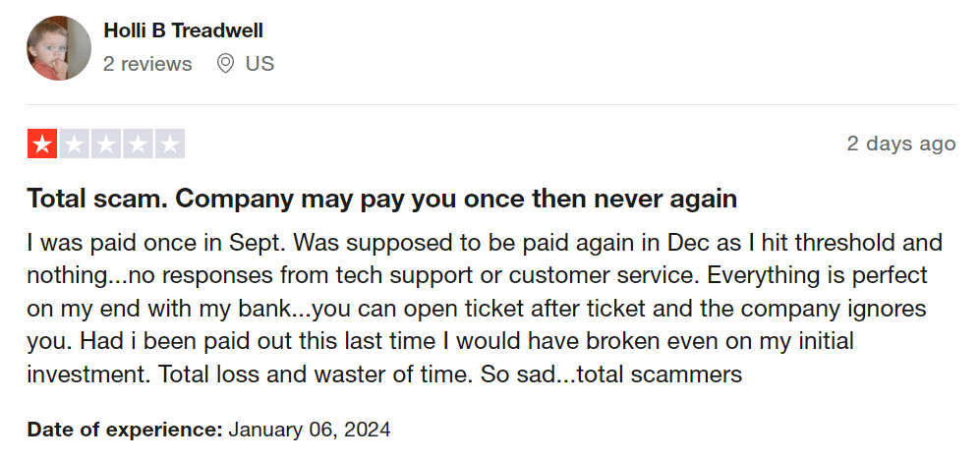
Task: Select the fourth rating star
Action: coord(139,144)
